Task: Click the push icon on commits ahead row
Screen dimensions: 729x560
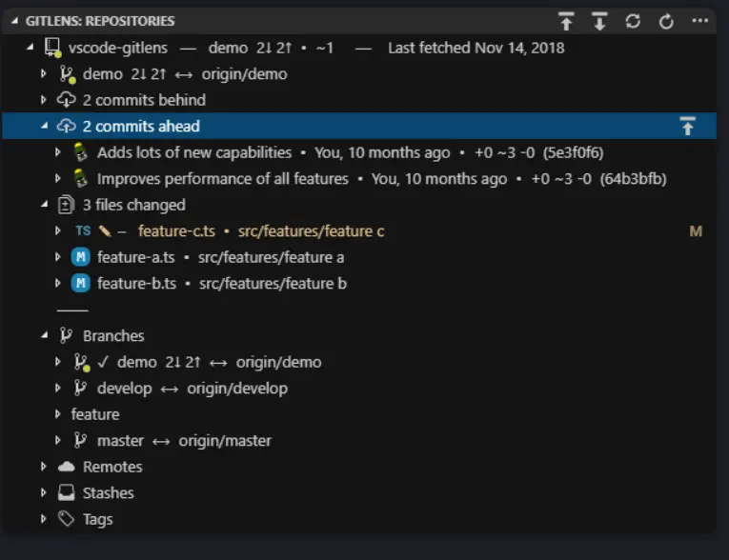Action: tap(687, 126)
